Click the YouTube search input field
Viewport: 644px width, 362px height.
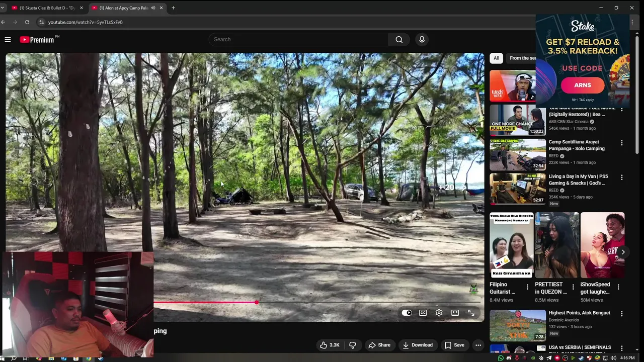298,39
